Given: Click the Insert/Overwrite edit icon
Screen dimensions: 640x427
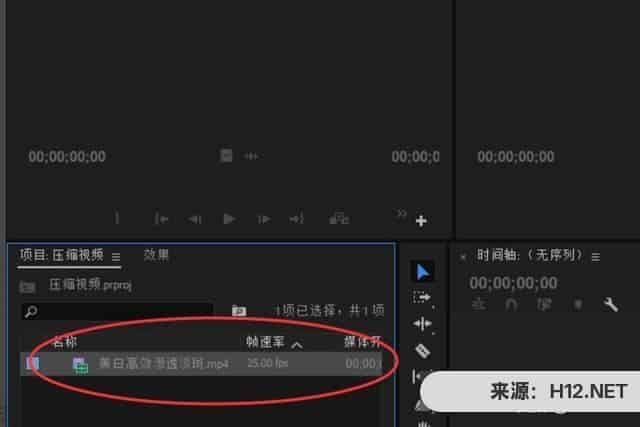Looking at the screenshot, I should pyautogui.click(x=339, y=218).
